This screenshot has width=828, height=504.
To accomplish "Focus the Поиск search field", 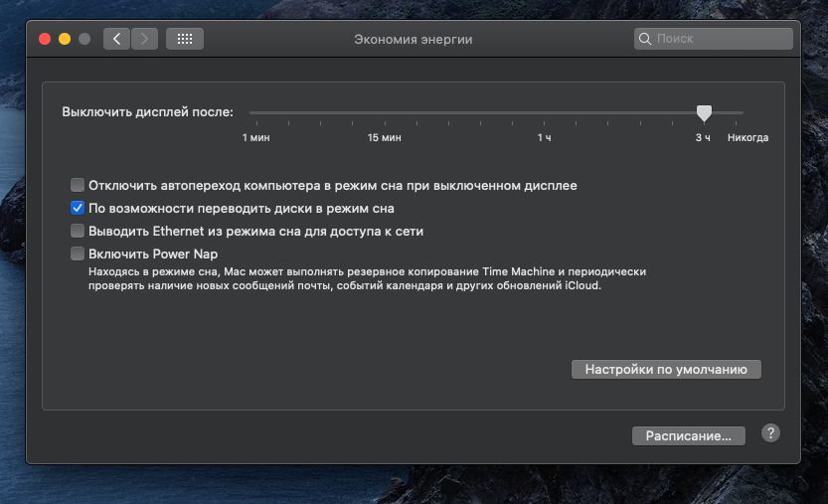I will [x=714, y=39].
